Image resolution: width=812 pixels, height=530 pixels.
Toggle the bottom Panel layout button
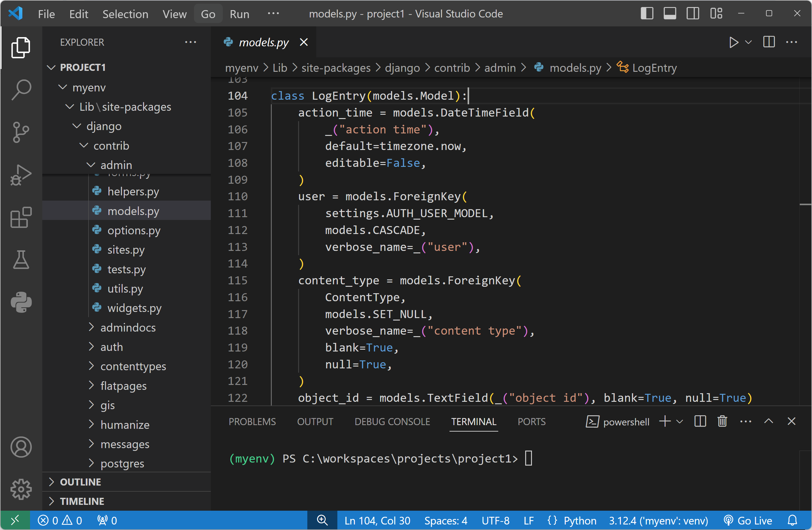[x=670, y=14]
